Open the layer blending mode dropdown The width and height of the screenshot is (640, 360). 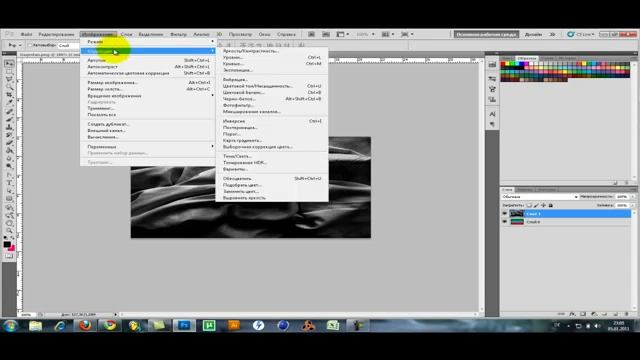tap(540, 197)
